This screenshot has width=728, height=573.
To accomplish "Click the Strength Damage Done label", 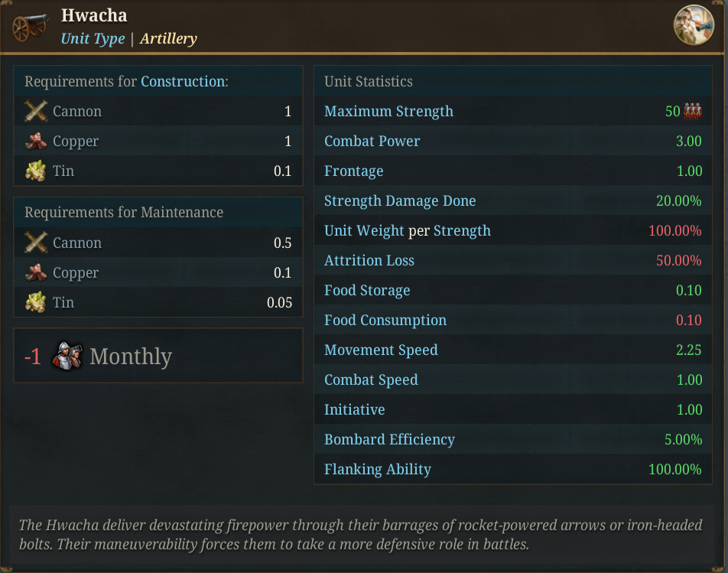I will 400,200.
